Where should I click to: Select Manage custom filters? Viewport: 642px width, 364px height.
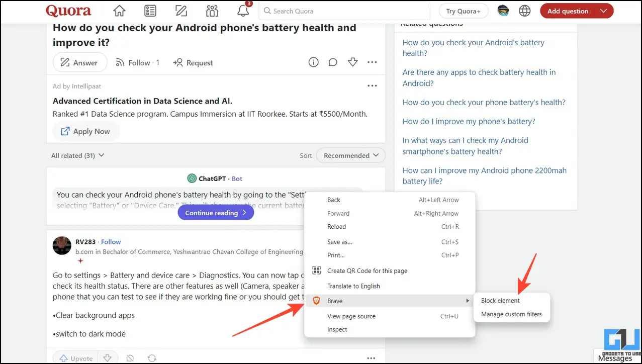click(512, 314)
